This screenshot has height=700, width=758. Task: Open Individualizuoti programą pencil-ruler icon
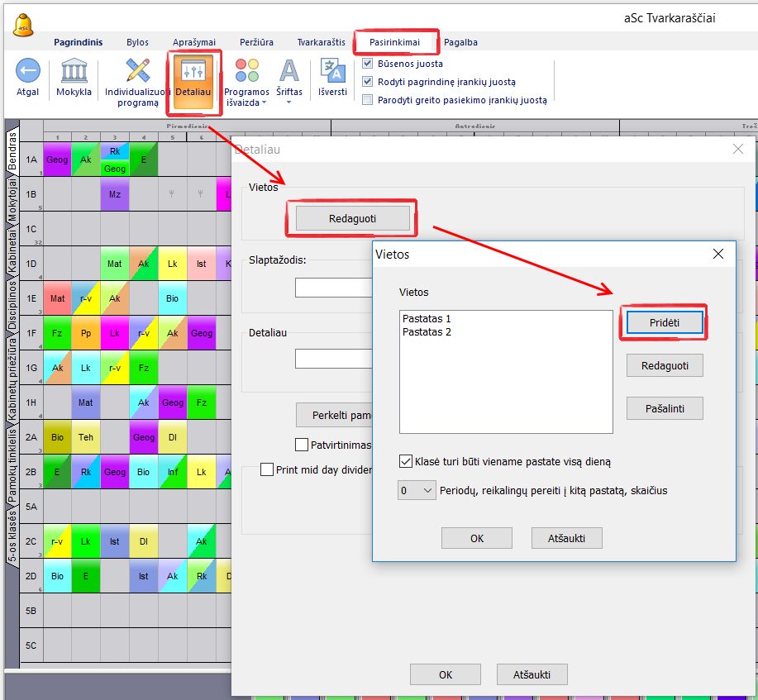point(137,72)
